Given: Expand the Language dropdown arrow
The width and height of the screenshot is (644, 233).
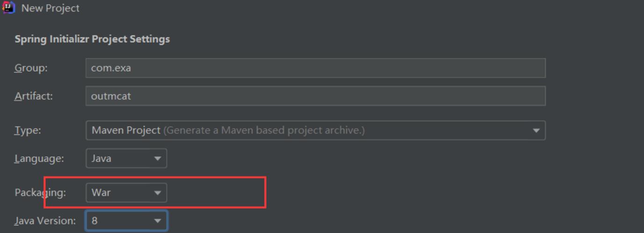Looking at the screenshot, I should [x=158, y=159].
